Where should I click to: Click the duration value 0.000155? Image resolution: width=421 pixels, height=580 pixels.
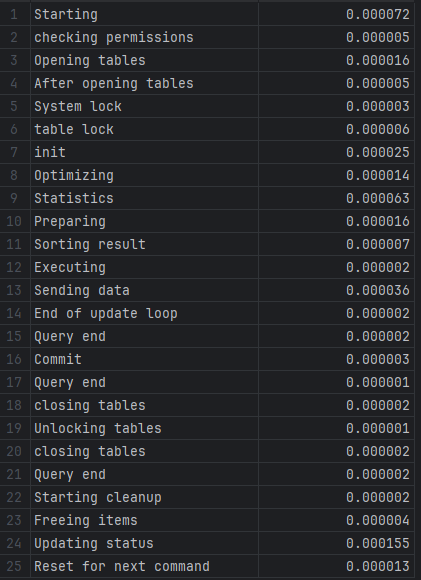(x=378, y=543)
